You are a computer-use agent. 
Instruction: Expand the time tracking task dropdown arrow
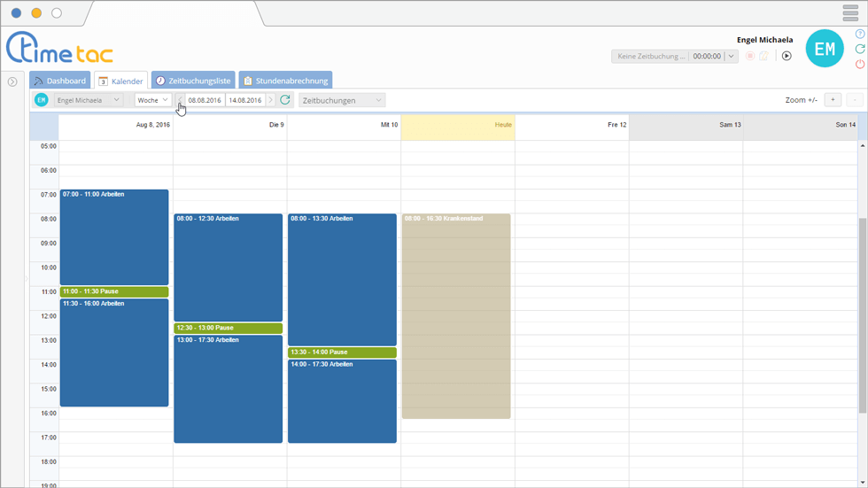coord(732,56)
